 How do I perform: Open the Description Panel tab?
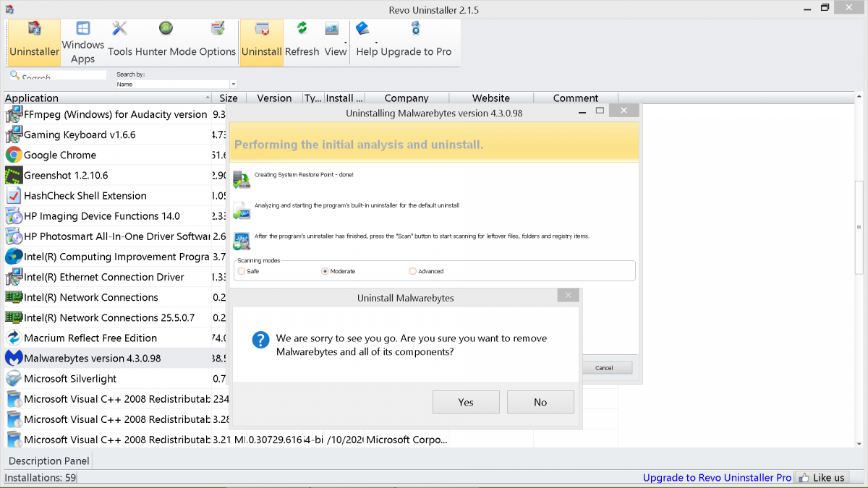click(x=49, y=461)
